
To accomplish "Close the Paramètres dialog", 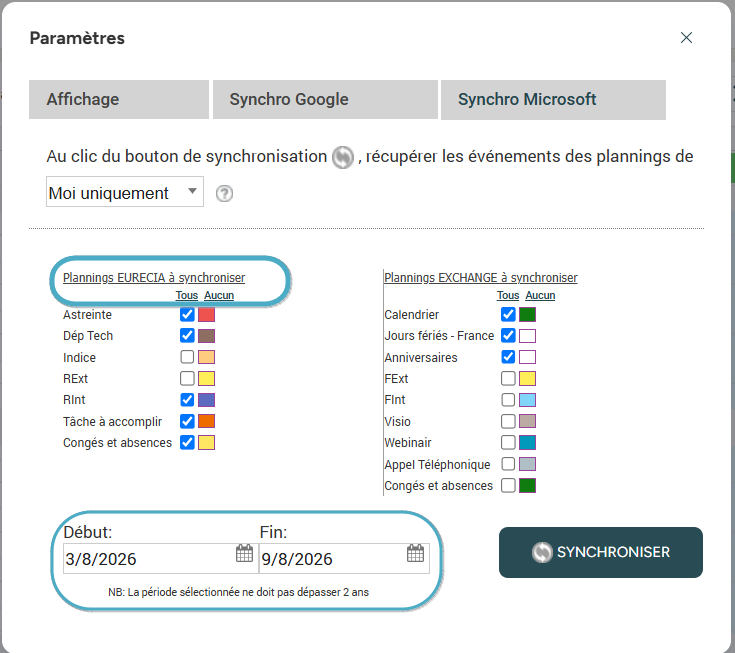I will coord(686,38).
